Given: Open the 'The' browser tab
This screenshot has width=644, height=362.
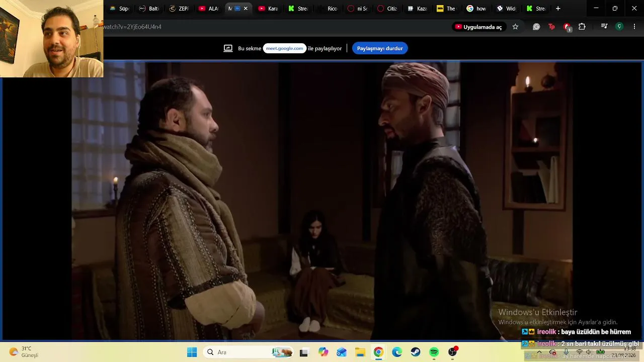Looking at the screenshot, I should pos(447,9).
